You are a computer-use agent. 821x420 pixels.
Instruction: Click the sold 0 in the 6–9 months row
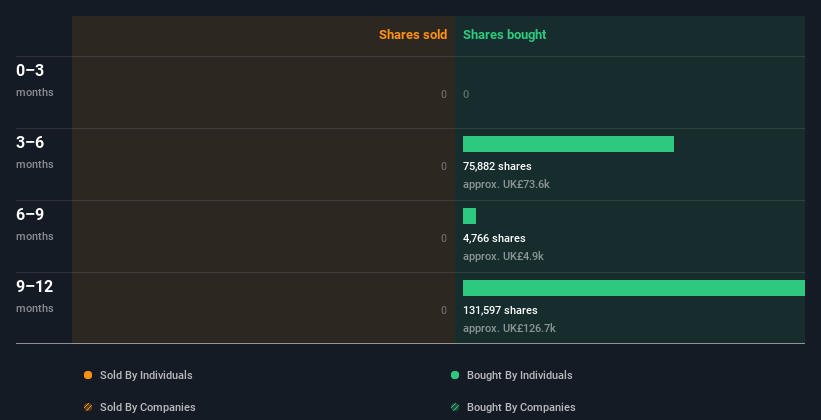[x=444, y=238]
